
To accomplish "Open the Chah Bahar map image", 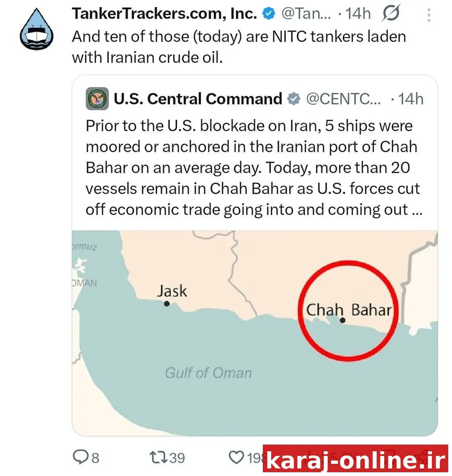I will (255, 333).
